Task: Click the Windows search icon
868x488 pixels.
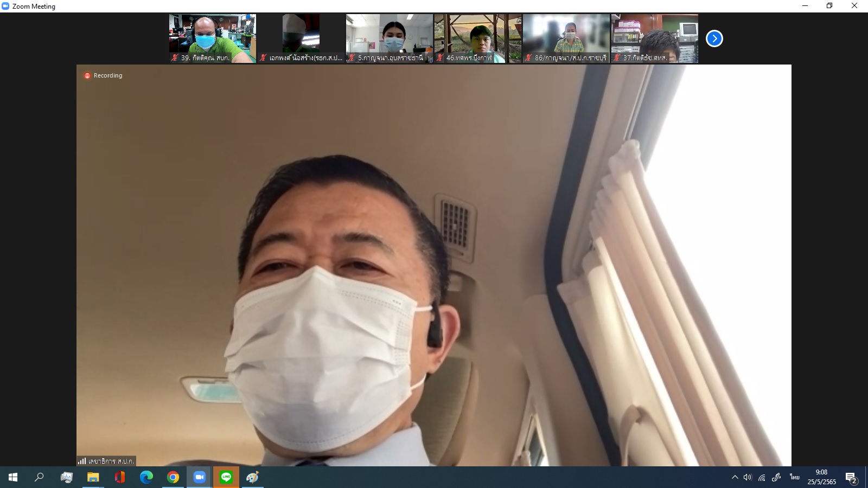Action: (39, 477)
